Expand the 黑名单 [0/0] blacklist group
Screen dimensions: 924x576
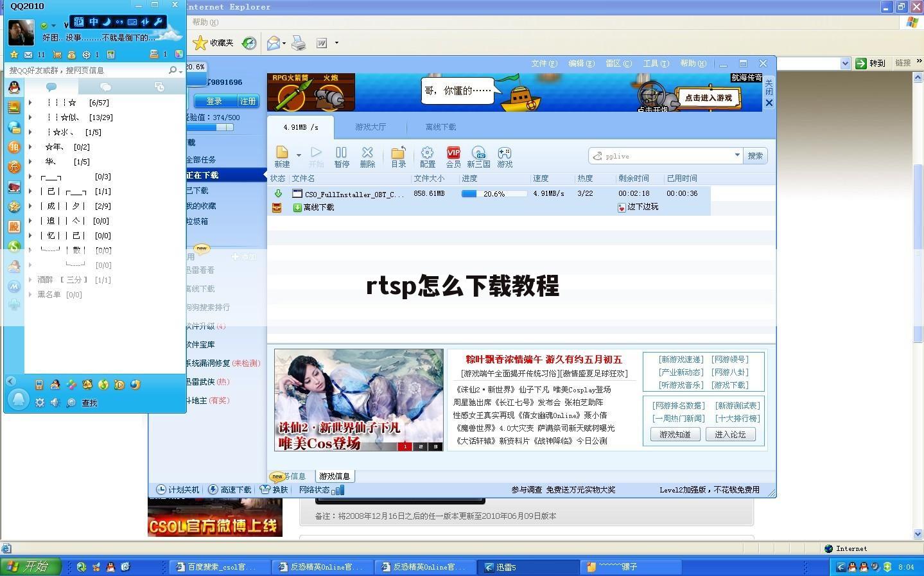30,295
